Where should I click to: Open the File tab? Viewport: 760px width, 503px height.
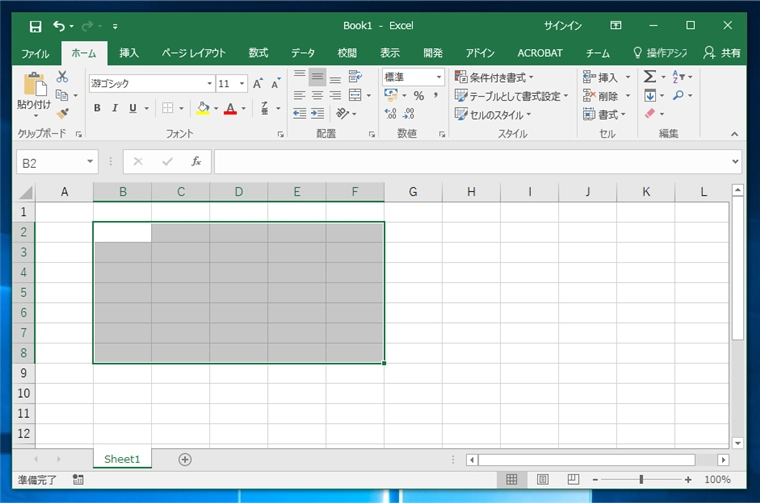click(35, 53)
